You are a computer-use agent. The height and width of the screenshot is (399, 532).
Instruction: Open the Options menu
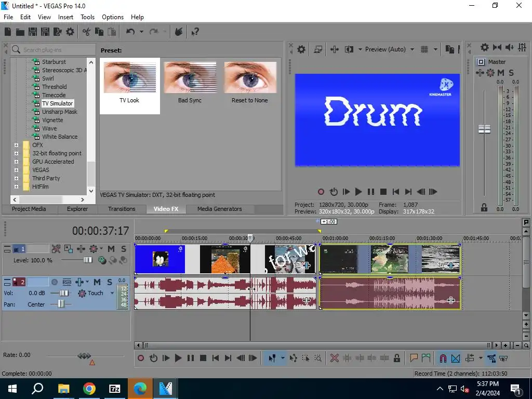[x=113, y=17]
